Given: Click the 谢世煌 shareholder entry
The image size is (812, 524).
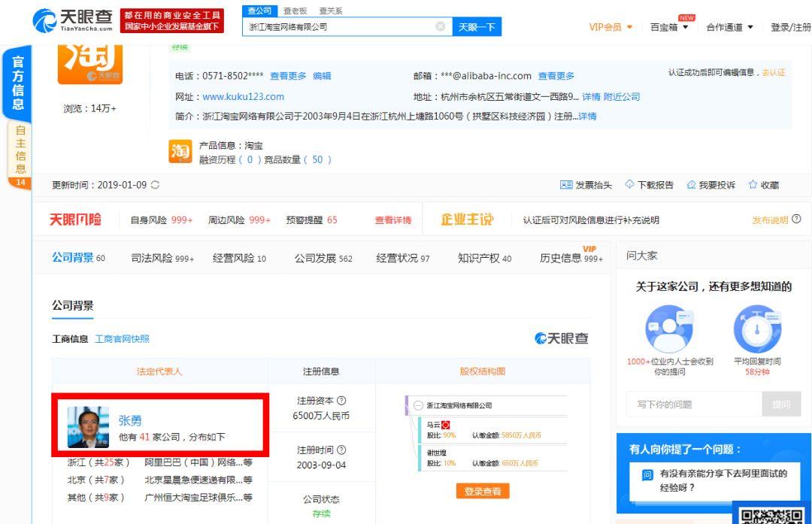Looking at the screenshot, I should point(436,452).
